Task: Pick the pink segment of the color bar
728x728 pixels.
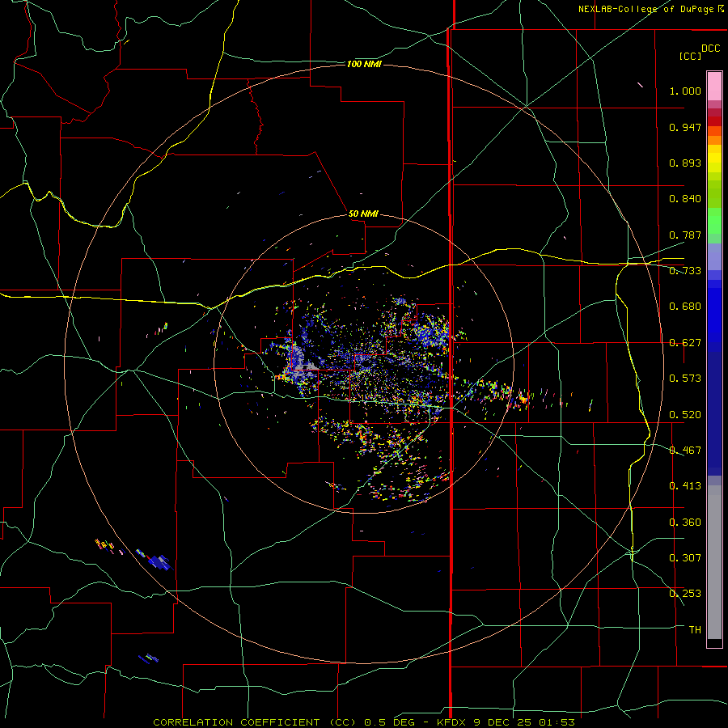Action: [714, 87]
